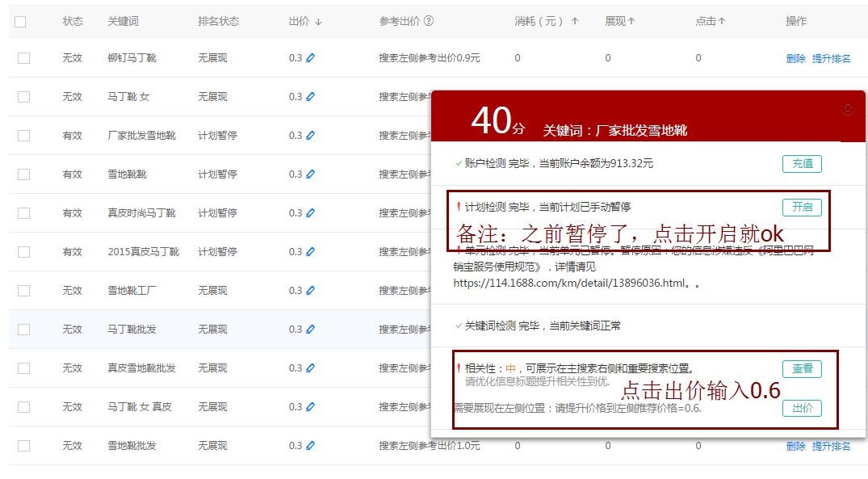Screen dimensions: 868x479
Task: Edit the bid price for 马丁靴批发
Action: click(x=311, y=330)
